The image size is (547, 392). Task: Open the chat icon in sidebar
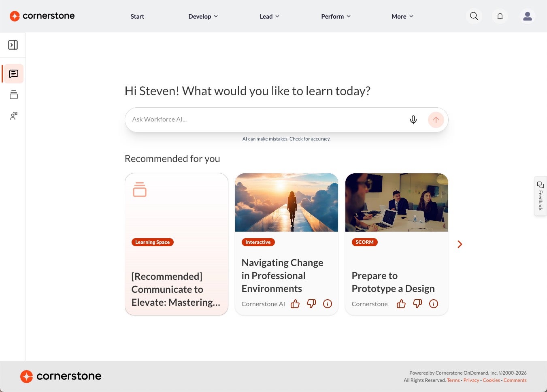pos(14,74)
